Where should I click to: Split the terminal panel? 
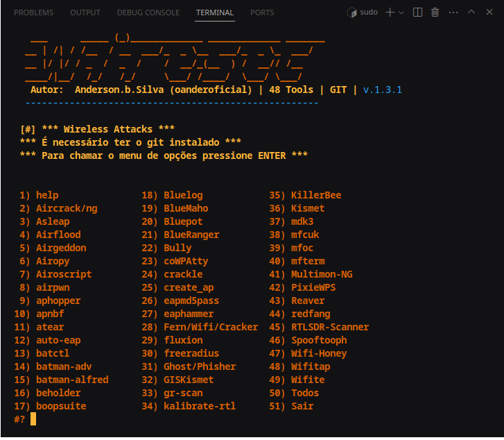coord(417,12)
